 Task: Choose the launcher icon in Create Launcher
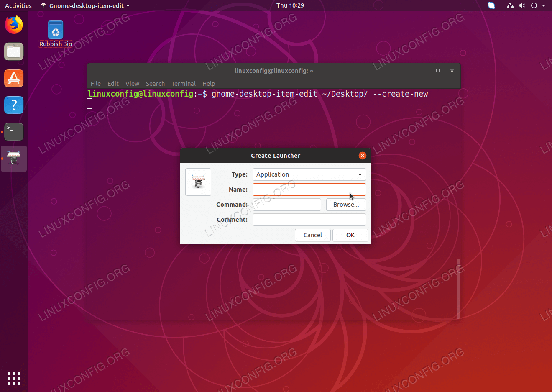(198, 182)
